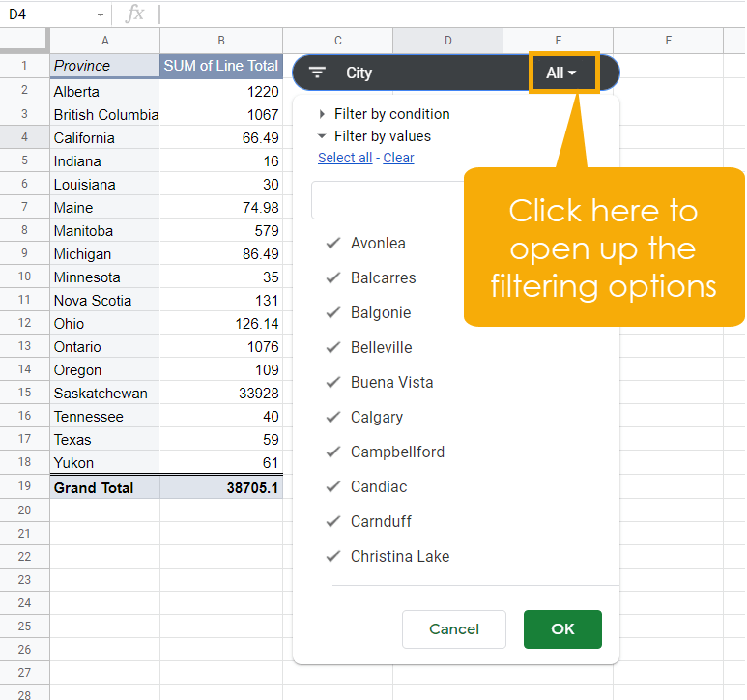Select column A header

[x=104, y=41]
